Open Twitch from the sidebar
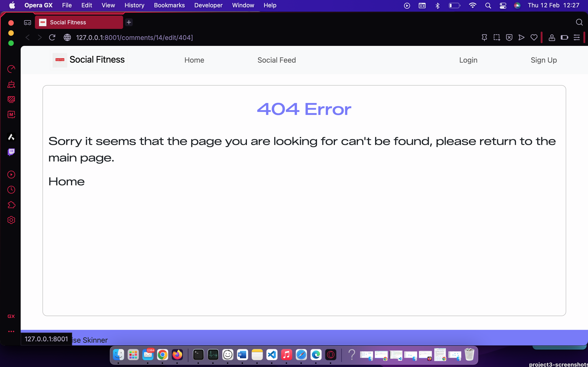Viewport: 588px width, 367px height. click(x=11, y=152)
